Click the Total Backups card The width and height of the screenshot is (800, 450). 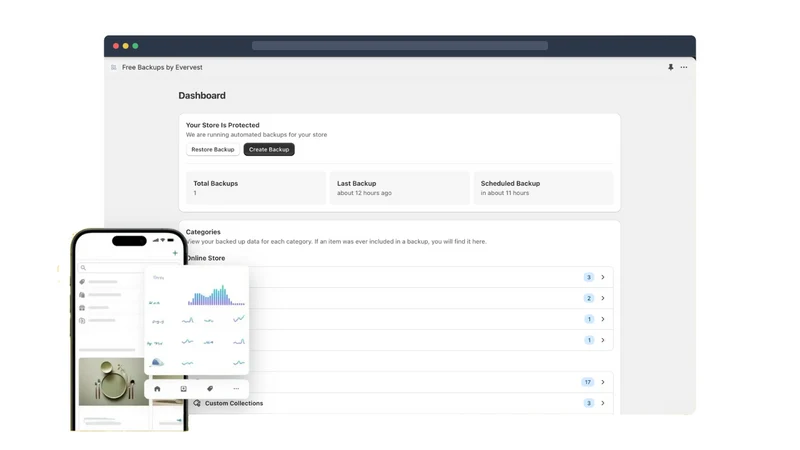tap(256, 188)
